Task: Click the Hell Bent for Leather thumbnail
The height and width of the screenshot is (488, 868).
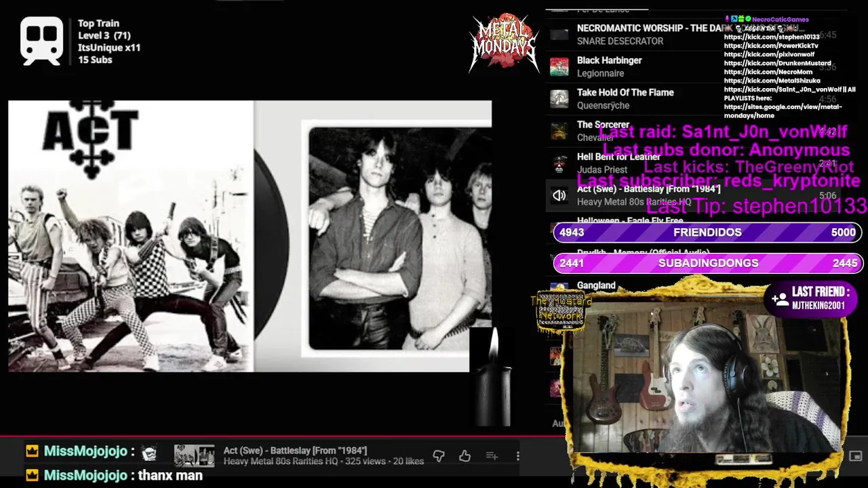Action: (559, 163)
